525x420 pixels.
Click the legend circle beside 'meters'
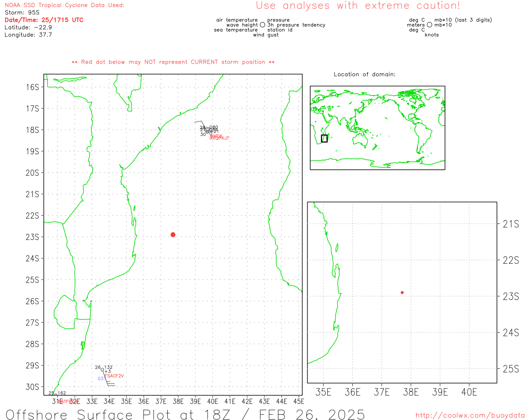point(429,25)
